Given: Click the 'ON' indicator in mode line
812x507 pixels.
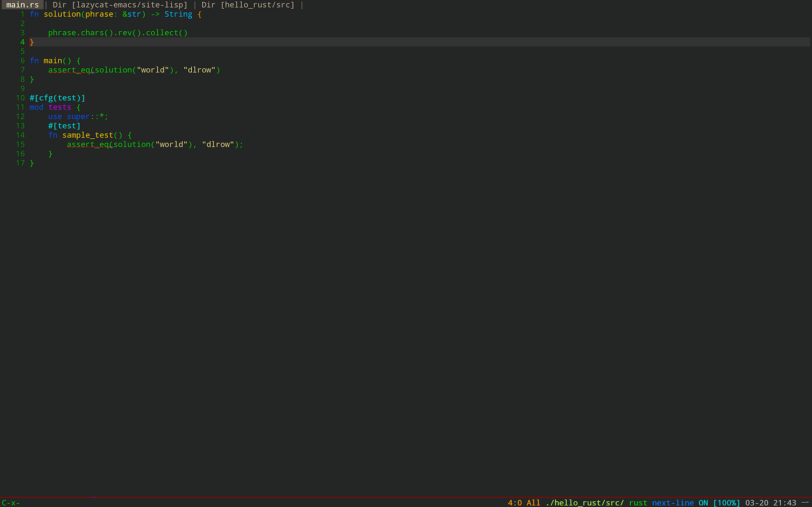Looking at the screenshot, I should [x=703, y=503].
